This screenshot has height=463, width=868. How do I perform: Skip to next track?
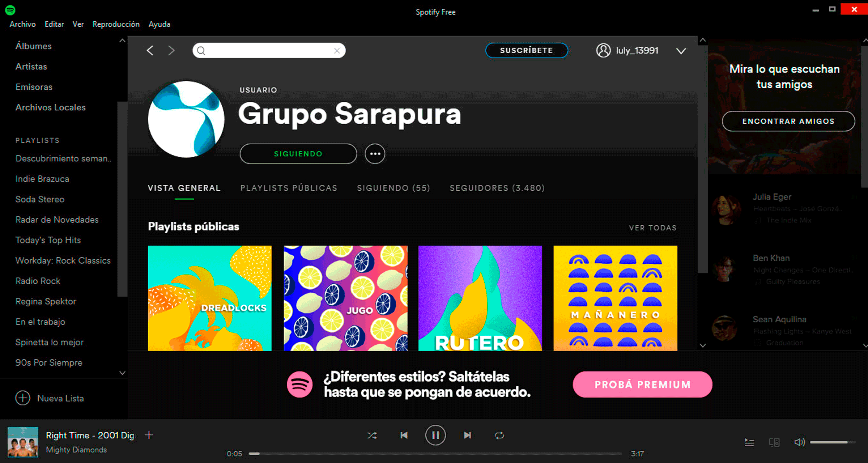tap(467, 435)
